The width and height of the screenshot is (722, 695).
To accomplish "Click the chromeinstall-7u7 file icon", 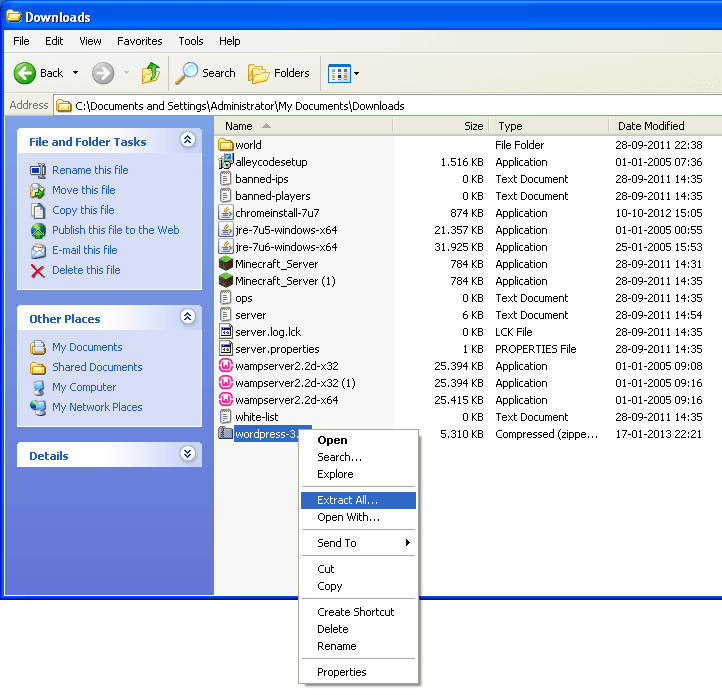I will 226,213.
